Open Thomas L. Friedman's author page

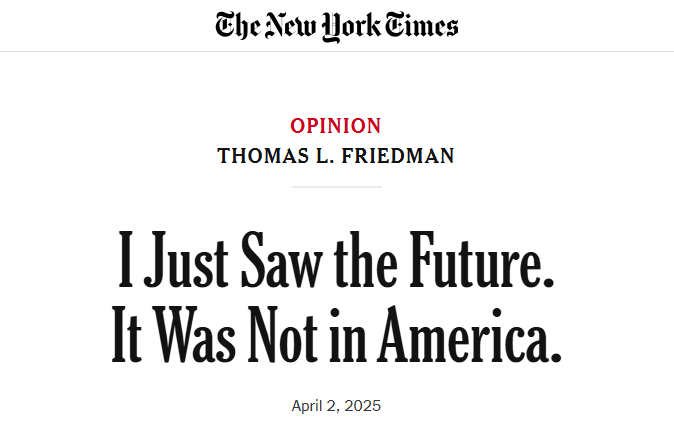point(336,156)
